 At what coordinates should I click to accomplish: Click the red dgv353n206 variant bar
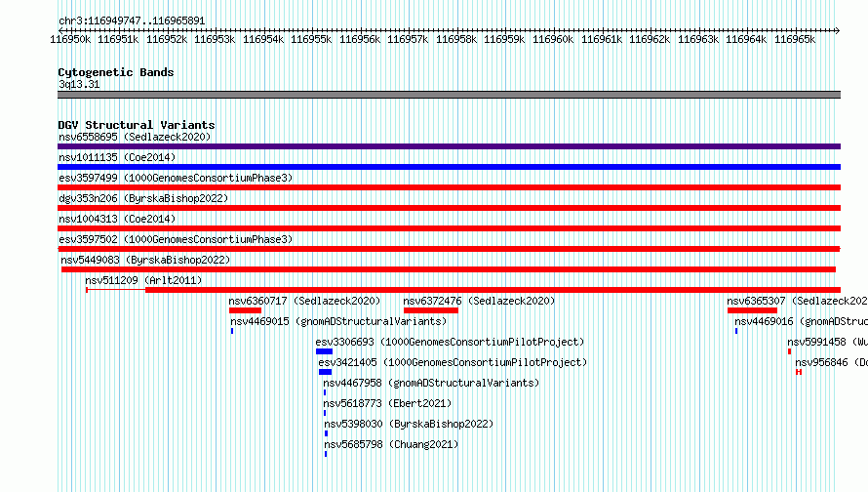point(449,208)
